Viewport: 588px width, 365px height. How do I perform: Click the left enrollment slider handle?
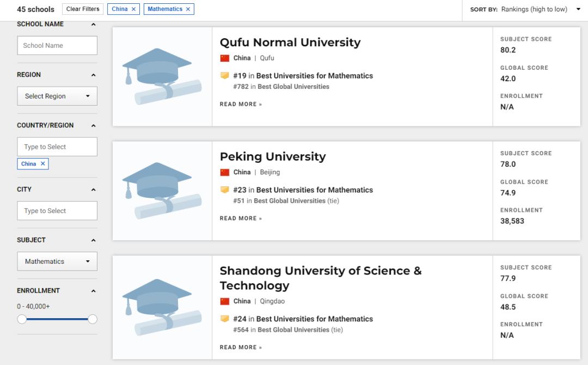pos(22,319)
